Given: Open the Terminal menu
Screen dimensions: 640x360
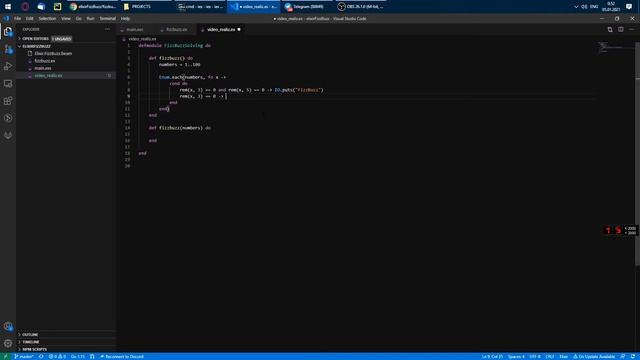Looking at the screenshot, I should [x=108, y=18].
